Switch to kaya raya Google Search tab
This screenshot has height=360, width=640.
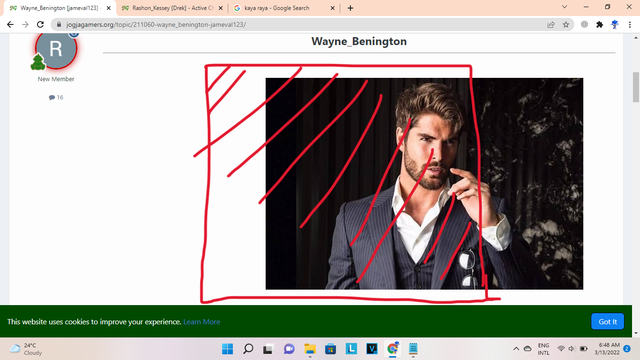tap(283, 8)
